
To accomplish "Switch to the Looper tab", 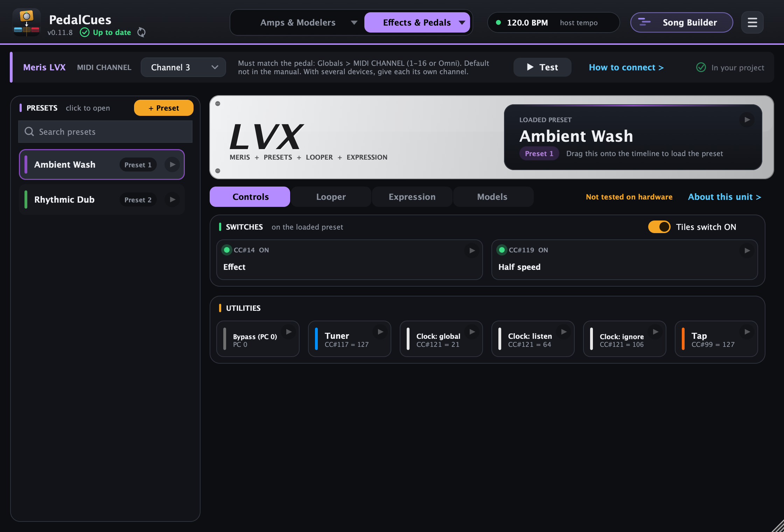I will pyautogui.click(x=331, y=197).
